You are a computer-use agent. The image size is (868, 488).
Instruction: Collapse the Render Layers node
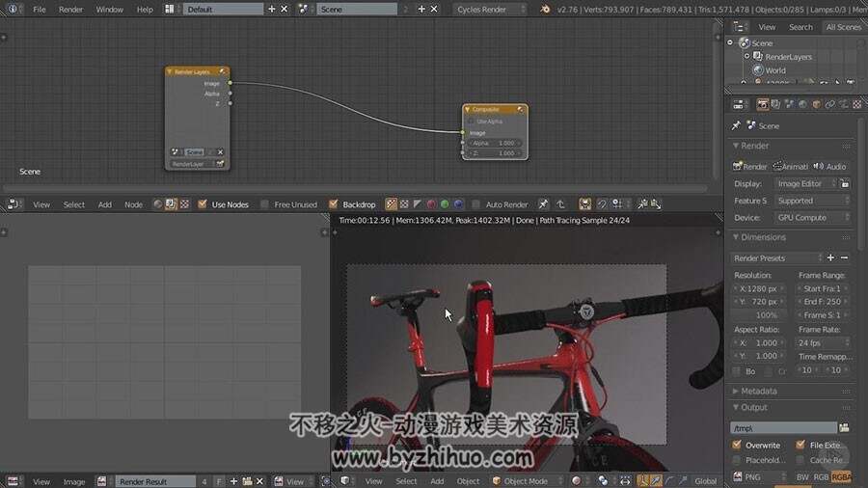[x=170, y=72]
